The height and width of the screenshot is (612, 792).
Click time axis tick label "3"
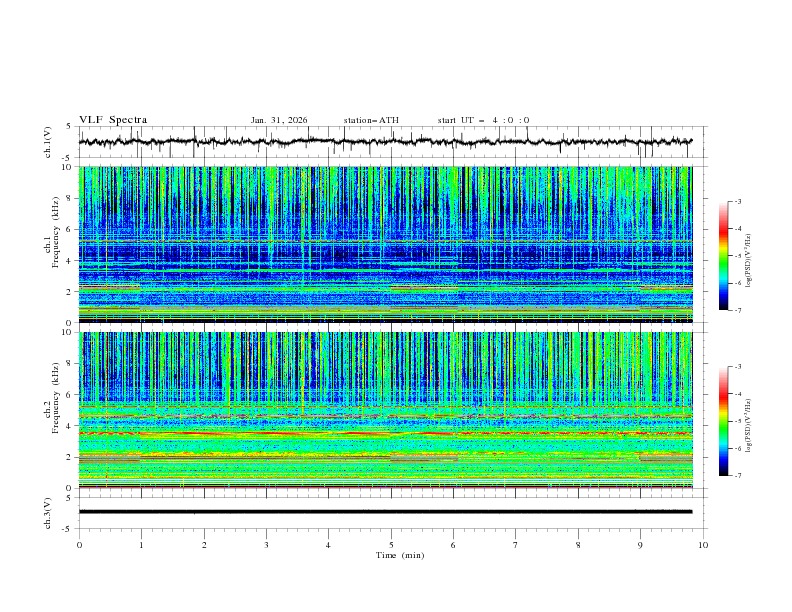pyautogui.click(x=266, y=545)
